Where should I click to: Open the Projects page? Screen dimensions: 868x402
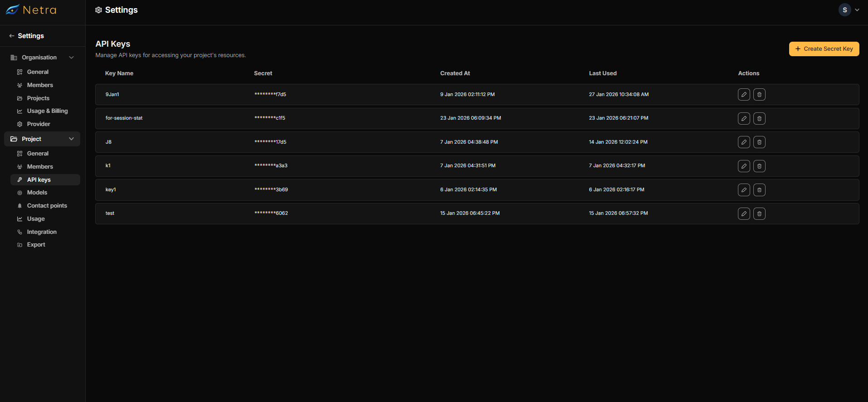[x=38, y=98]
